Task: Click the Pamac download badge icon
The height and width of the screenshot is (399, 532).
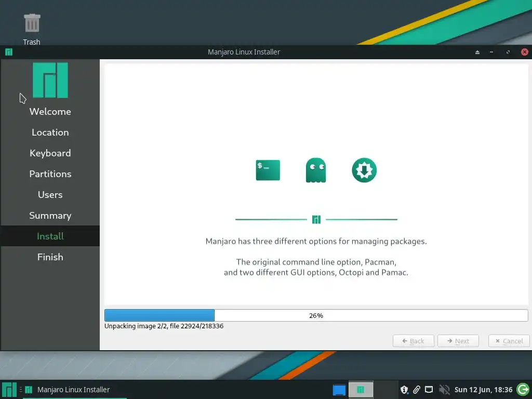Action: coord(364,170)
